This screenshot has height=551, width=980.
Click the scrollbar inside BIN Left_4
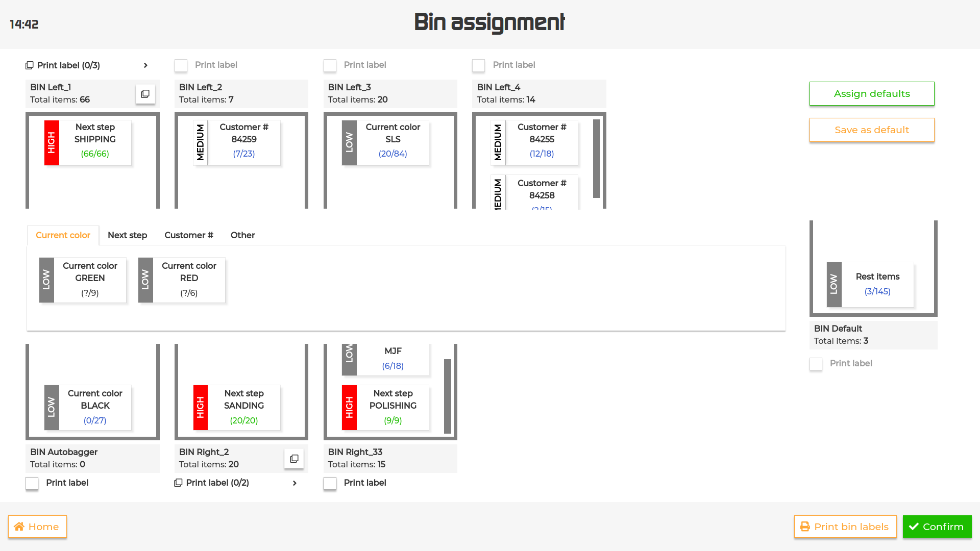pos(596,158)
